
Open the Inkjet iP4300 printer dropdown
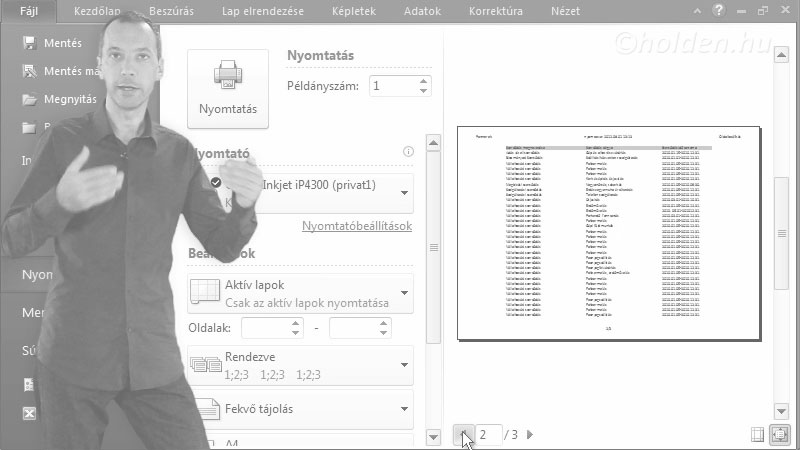[x=404, y=193]
